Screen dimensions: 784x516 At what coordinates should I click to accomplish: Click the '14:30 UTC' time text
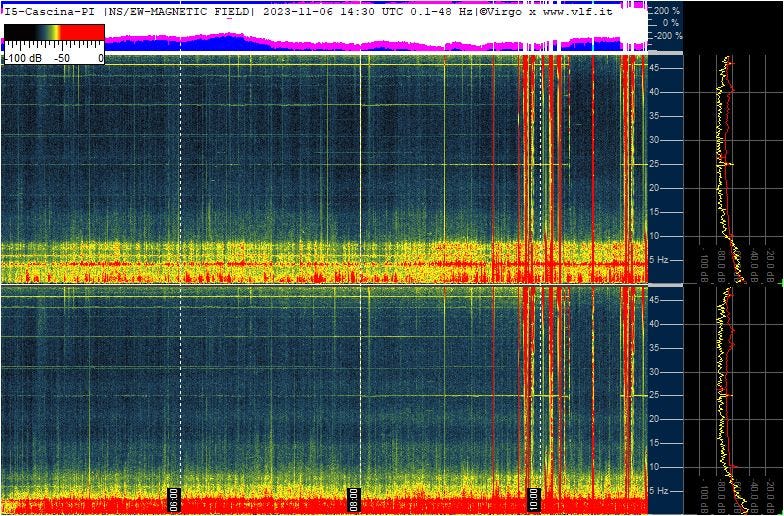point(372,12)
